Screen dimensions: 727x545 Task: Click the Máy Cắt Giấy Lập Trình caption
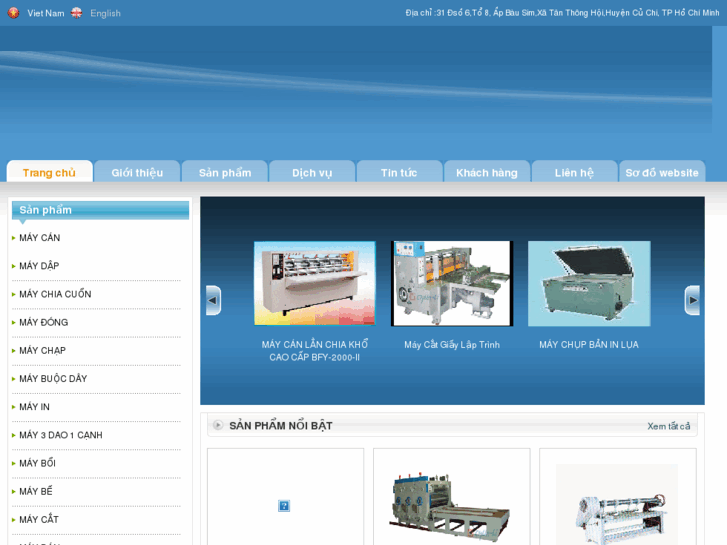pyautogui.click(x=452, y=345)
